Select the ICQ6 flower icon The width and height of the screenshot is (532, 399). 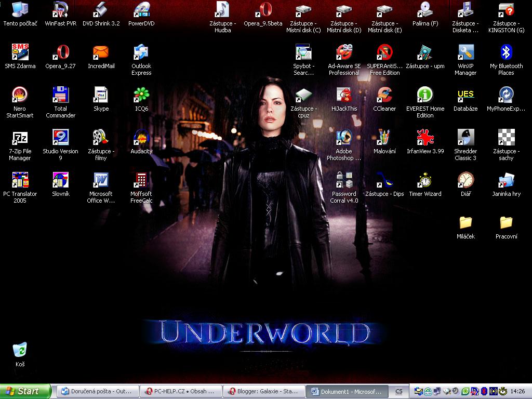141,96
